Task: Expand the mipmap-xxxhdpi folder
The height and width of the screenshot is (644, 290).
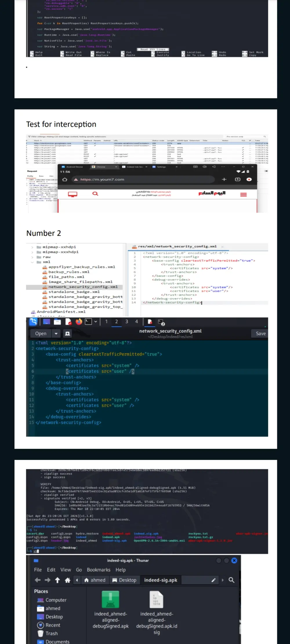Action: pos(32,252)
